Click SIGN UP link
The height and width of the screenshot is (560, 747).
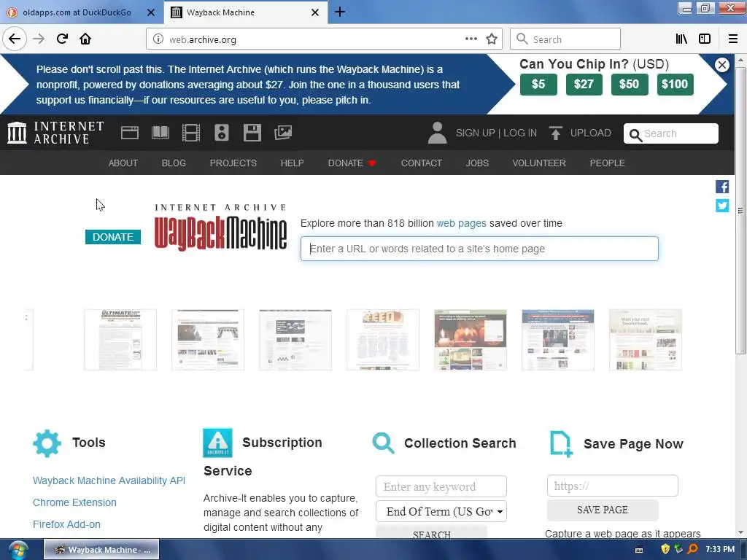[x=475, y=133]
